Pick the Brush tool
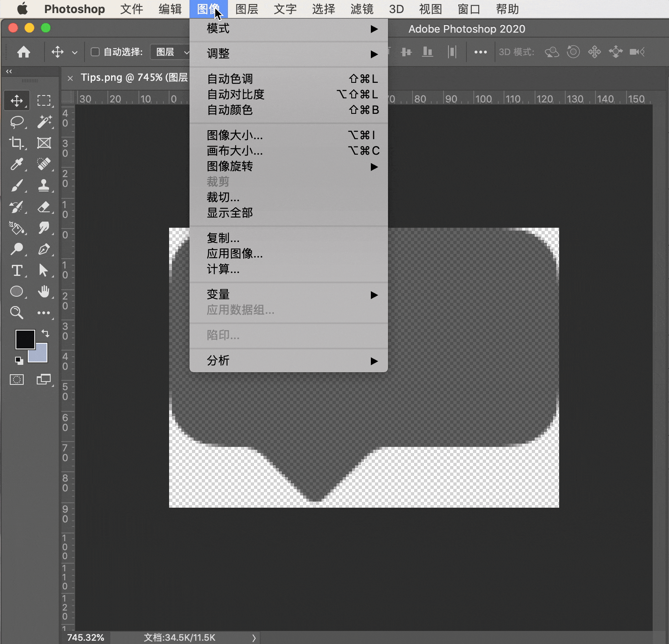This screenshot has height=644, width=669. 17,185
